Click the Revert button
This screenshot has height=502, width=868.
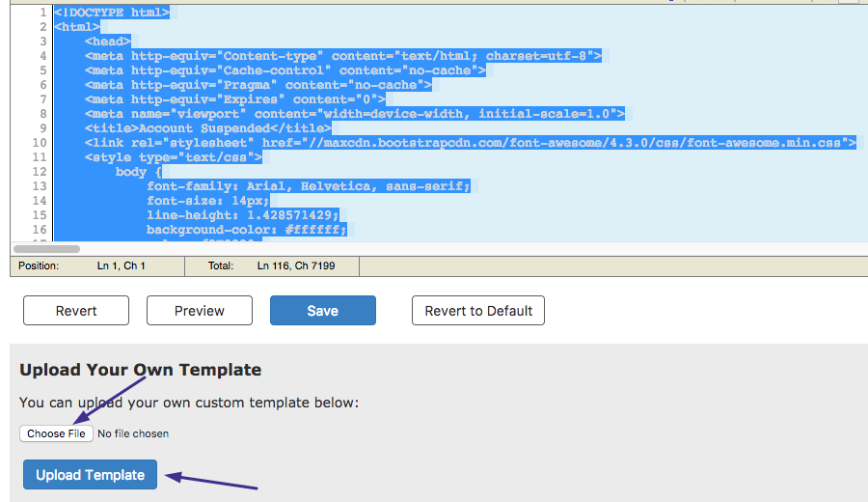76,311
